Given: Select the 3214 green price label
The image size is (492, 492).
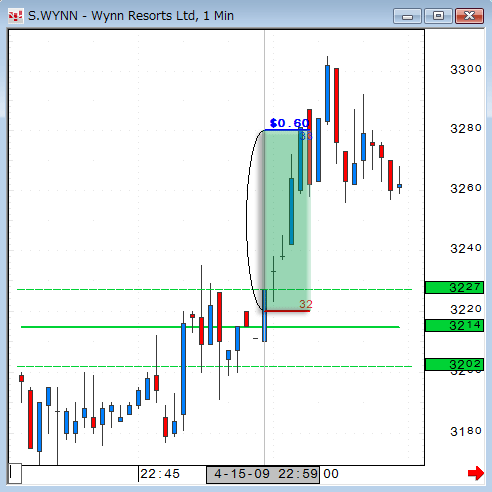Looking at the screenshot, I should (454, 325).
